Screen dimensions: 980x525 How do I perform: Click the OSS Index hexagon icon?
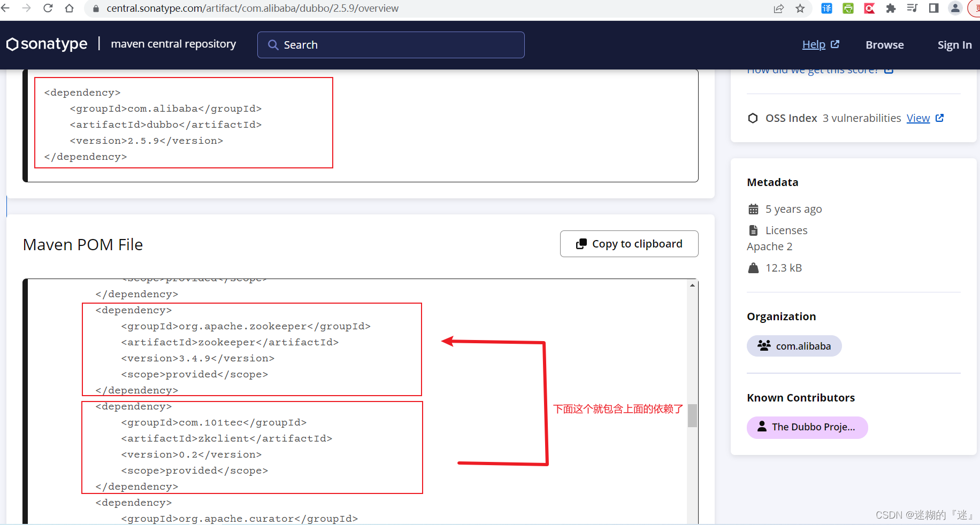coord(753,118)
